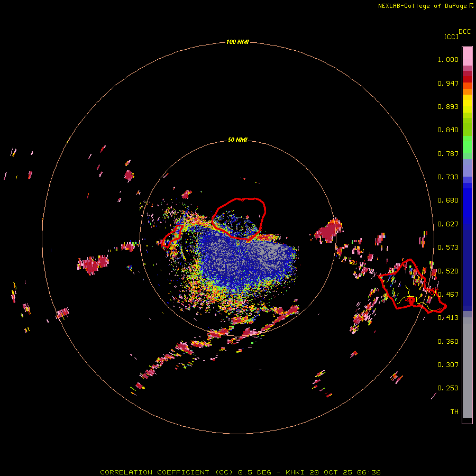Select the 0.360 scale value
The height and width of the screenshot is (476, 476).
point(448,342)
